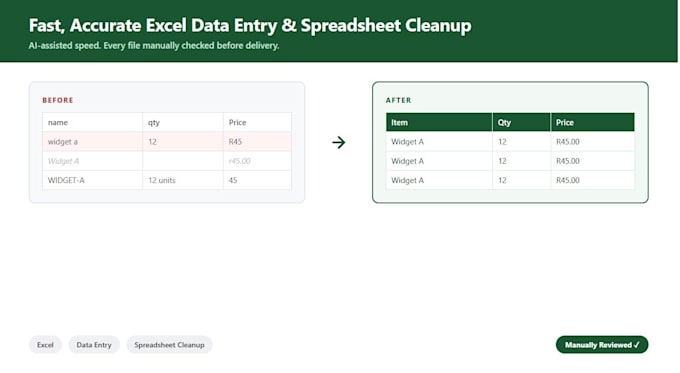Viewport: 680px width, 373px height.
Task: Click the 'R45' cell in highlighted row
Action: tap(257, 142)
